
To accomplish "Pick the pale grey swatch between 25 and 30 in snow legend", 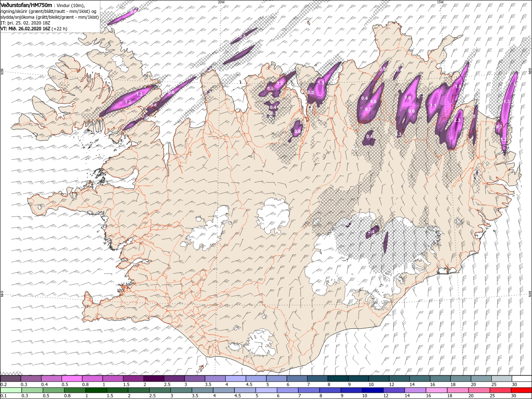I will tap(501, 379).
